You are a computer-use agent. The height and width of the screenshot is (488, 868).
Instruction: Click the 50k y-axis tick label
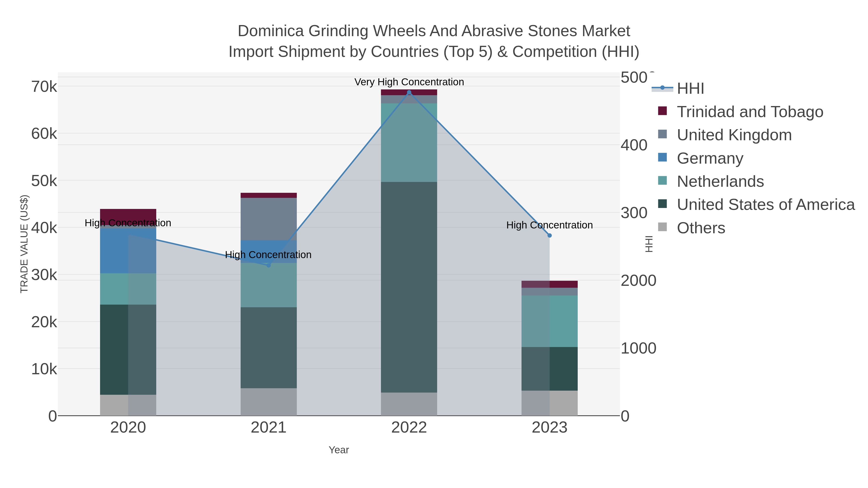(x=44, y=181)
